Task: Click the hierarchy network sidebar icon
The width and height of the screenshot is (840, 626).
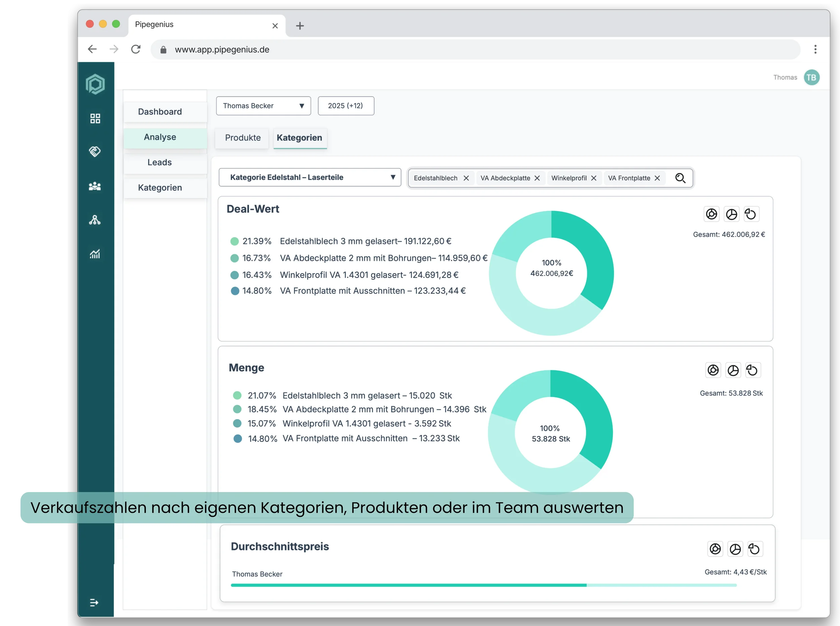Action: [95, 220]
